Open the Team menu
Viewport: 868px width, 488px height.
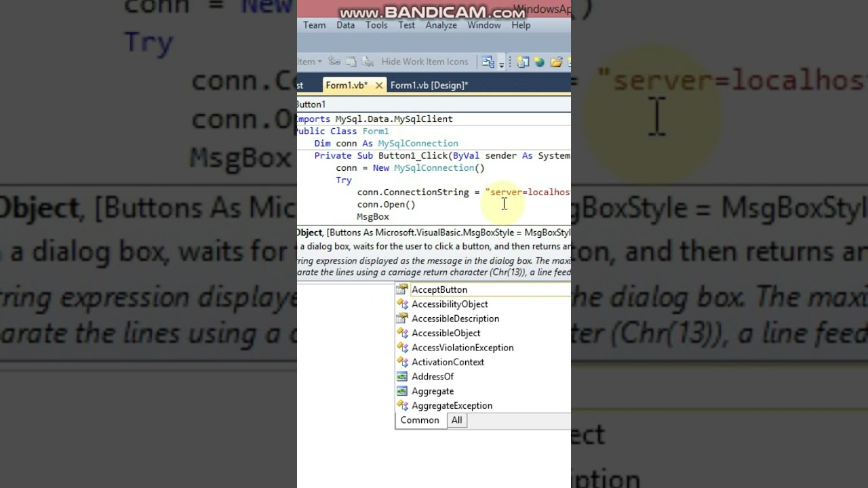point(314,25)
